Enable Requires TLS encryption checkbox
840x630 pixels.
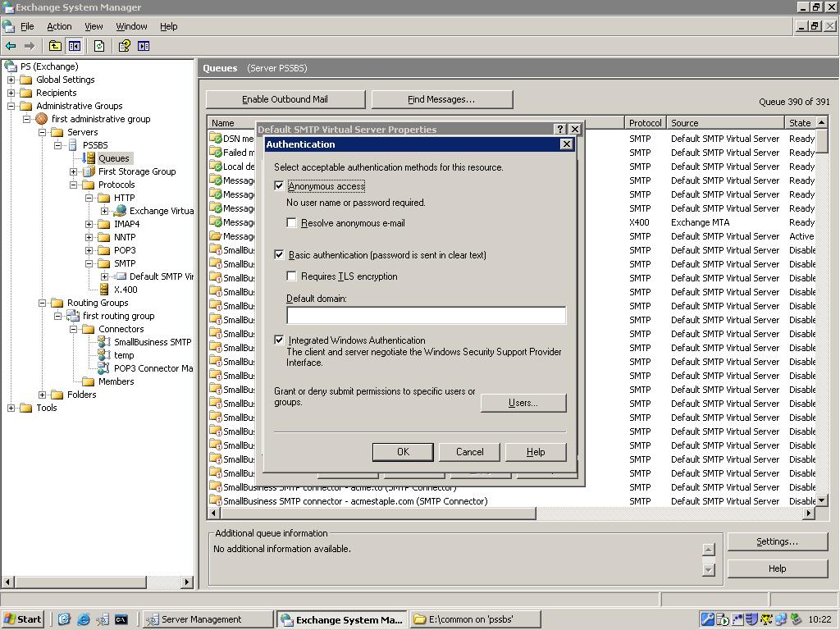click(x=291, y=276)
